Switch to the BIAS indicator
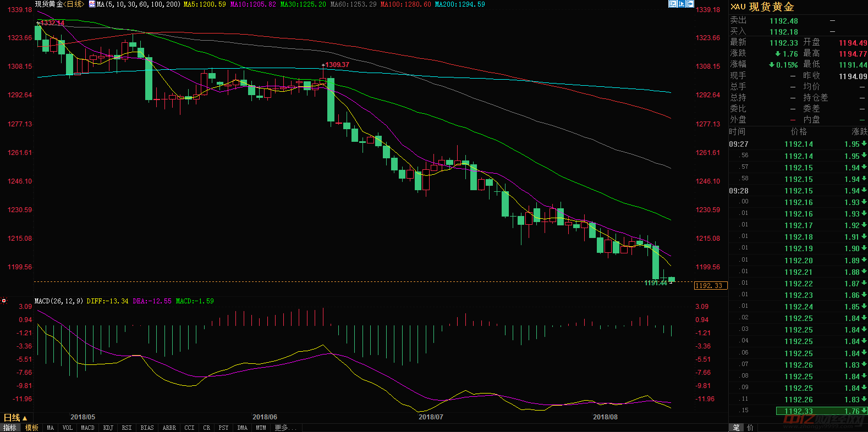This screenshot has height=432, width=868. click(x=147, y=428)
